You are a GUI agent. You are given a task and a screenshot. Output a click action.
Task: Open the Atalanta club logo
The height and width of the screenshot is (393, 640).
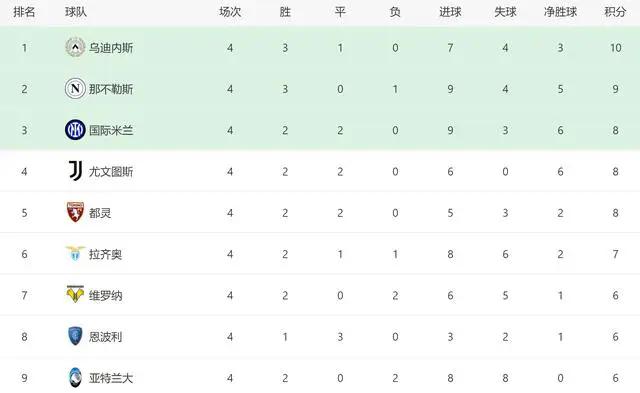point(75,377)
